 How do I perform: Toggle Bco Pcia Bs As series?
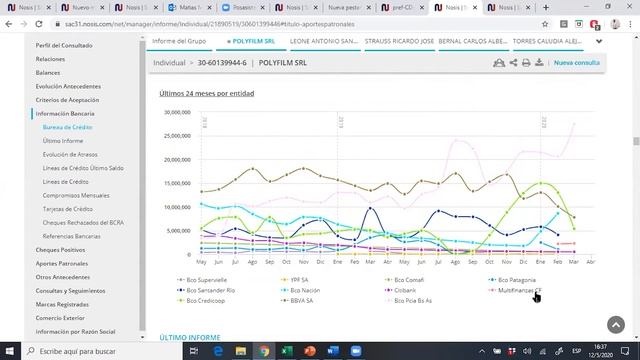[408, 301]
